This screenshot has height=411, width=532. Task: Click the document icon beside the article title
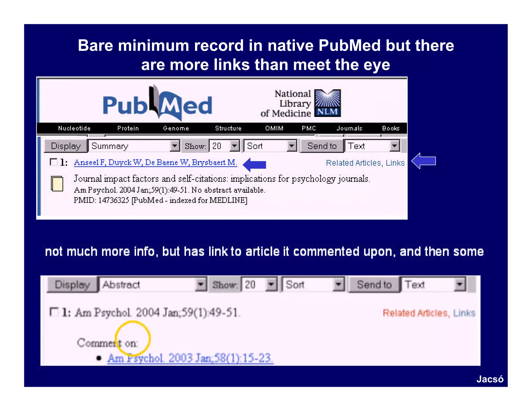click(x=57, y=184)
